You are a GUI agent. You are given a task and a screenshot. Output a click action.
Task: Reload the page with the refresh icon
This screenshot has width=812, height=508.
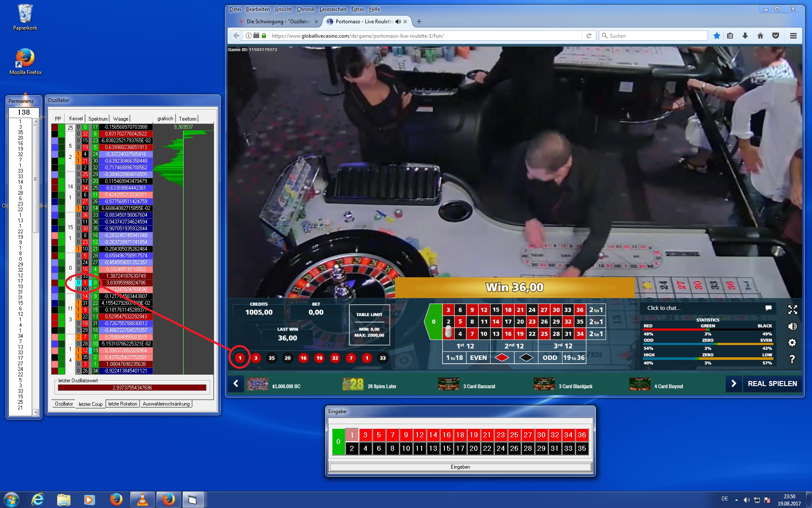(589, 36)
